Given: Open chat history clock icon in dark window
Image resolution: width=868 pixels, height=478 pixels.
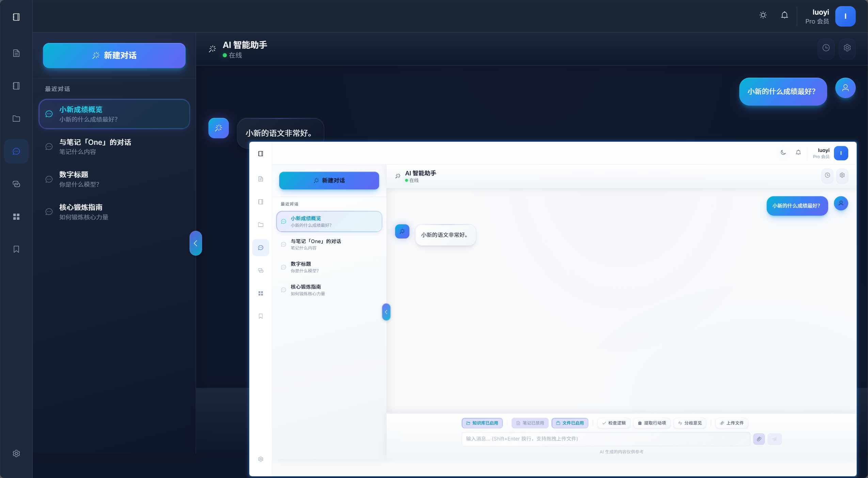Looking at the screenshot, I should pos(826,48).
